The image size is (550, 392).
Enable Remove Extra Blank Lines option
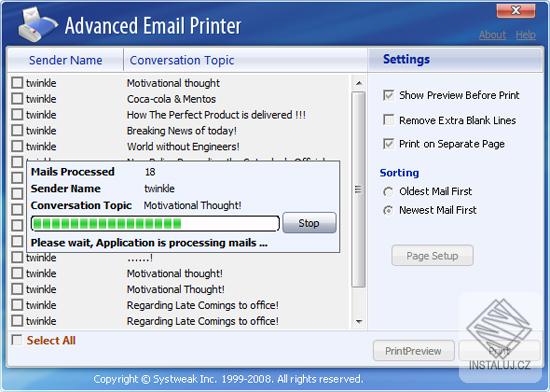(x=388, y=120)
